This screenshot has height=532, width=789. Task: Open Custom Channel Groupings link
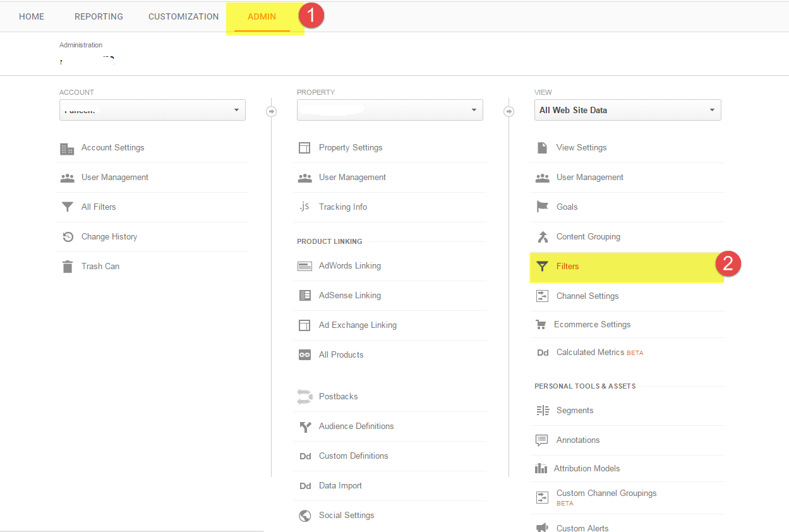click(606, 493)
